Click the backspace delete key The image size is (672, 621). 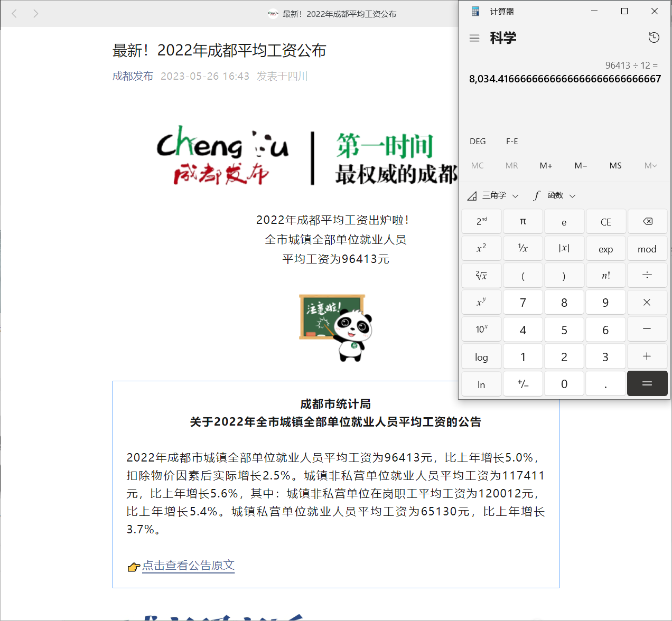click(647, 222)
